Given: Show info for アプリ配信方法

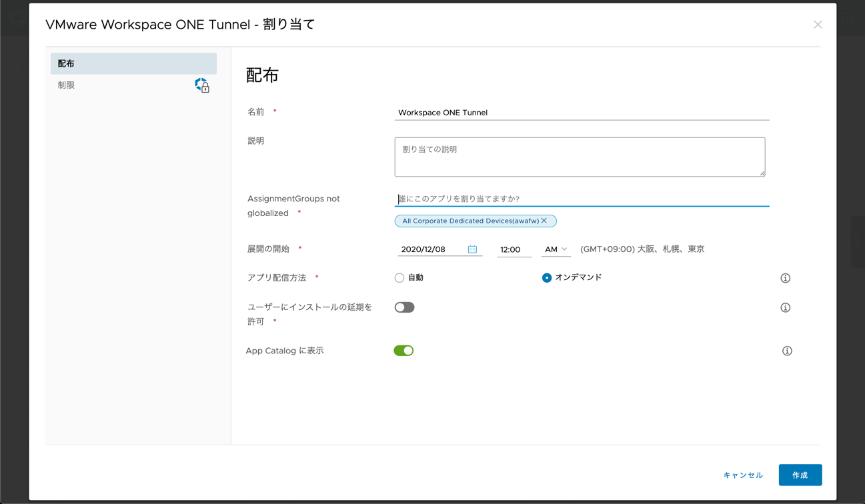Looking at the screenshot, I should 786,278.
